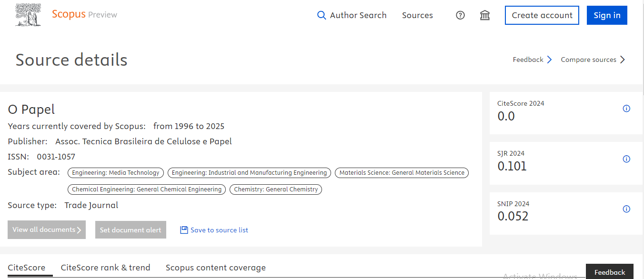This screenshot has height=279, width=644.
Task: Select the Engineering: Media Technology subject tag
Action: pos(116,173)
